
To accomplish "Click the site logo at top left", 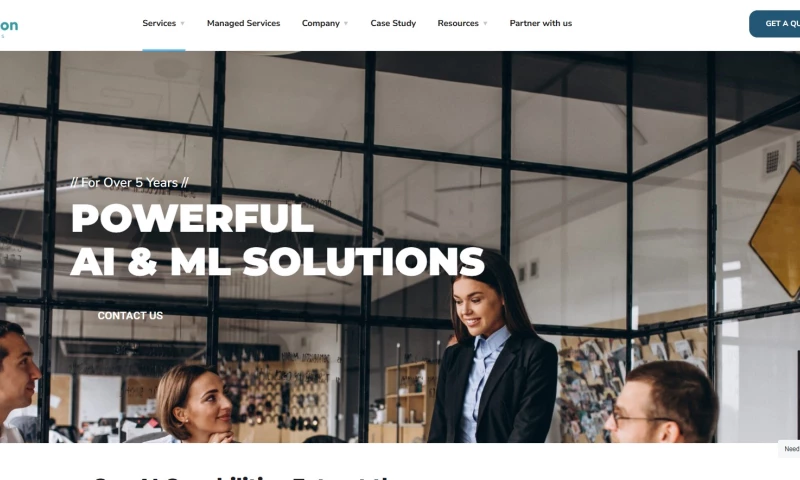I will (9, 27).
